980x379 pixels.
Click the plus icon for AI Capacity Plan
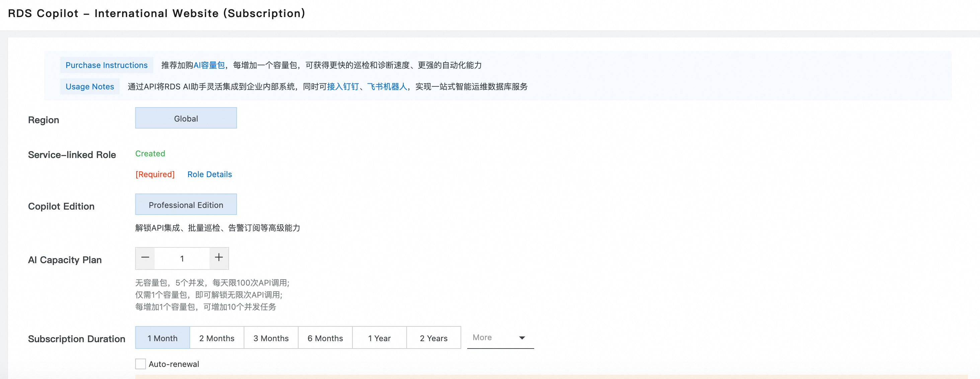219,258
